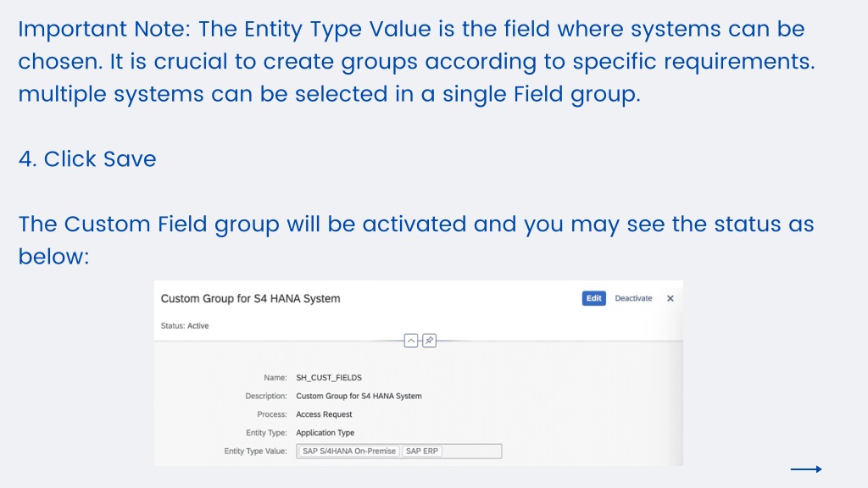Click the Process field label

point(272,413)
